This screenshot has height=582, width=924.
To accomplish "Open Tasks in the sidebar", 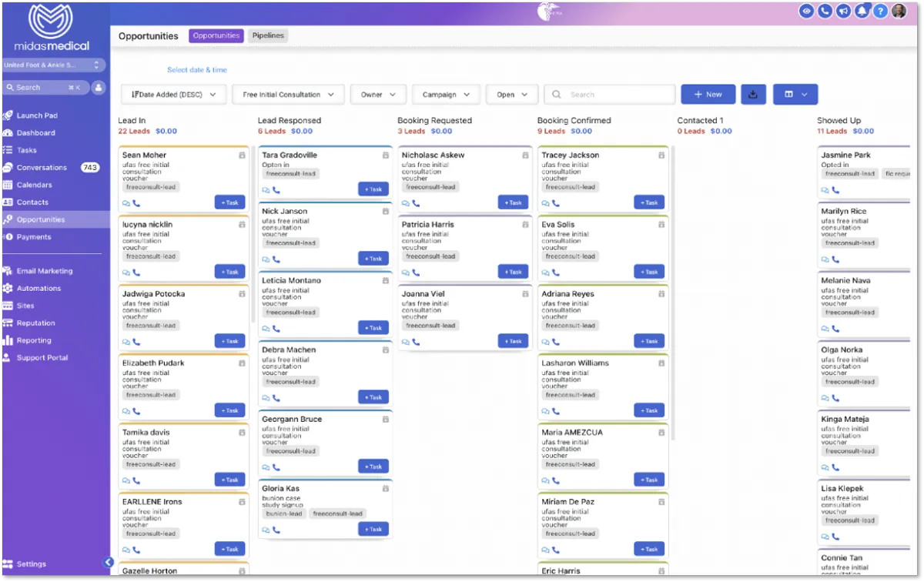I will click(x=27, y=150).
